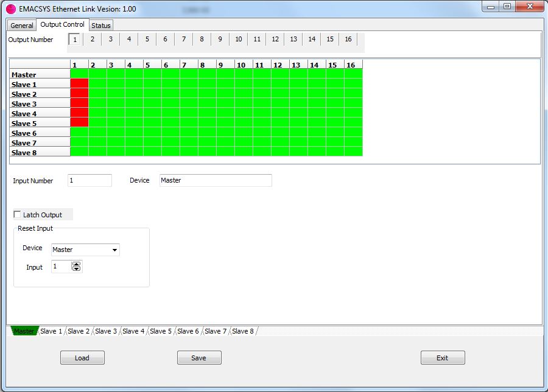Open the Status tab
The image size is (548, 392).
coord(101,26)
